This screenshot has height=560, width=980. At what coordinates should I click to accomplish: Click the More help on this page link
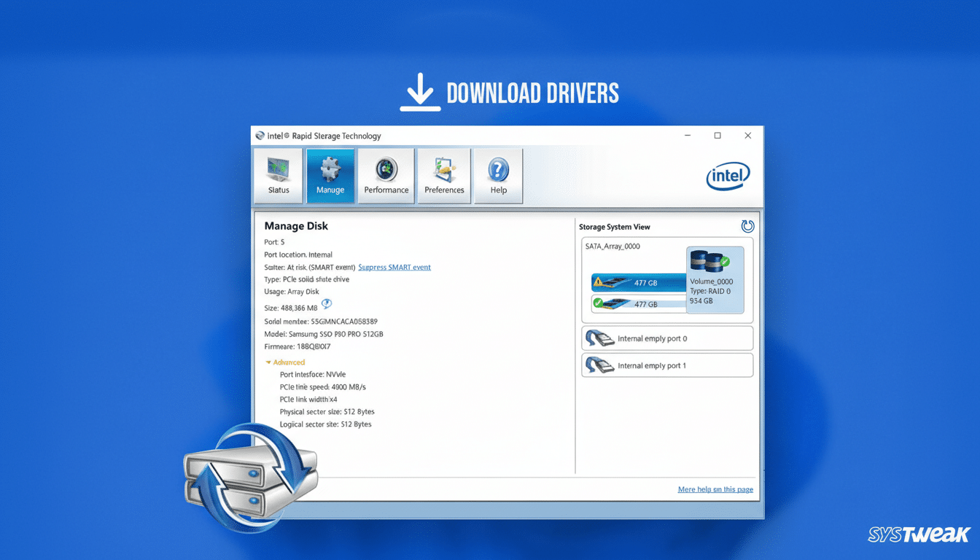715,489
